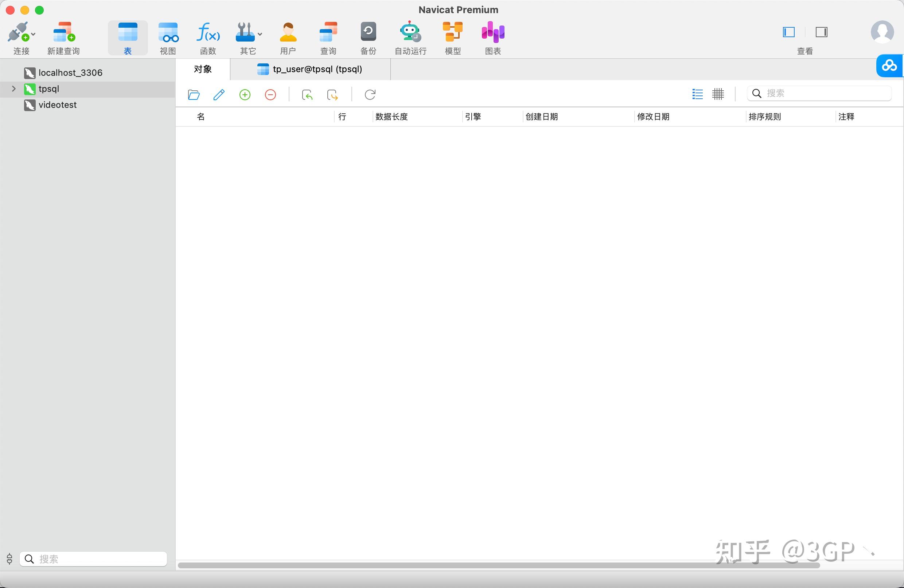Open the 视图 (View) objects icon
The height and width of the screenshot is (588, 904).
[x=168, y=33]
